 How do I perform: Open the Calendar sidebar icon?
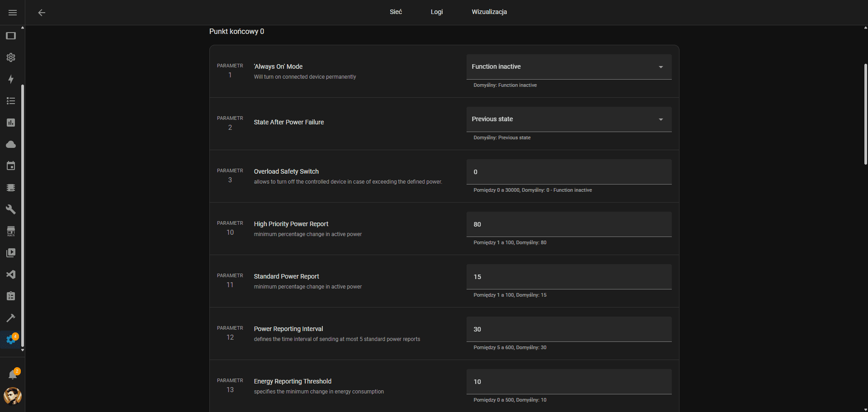[x=11, y=166]
